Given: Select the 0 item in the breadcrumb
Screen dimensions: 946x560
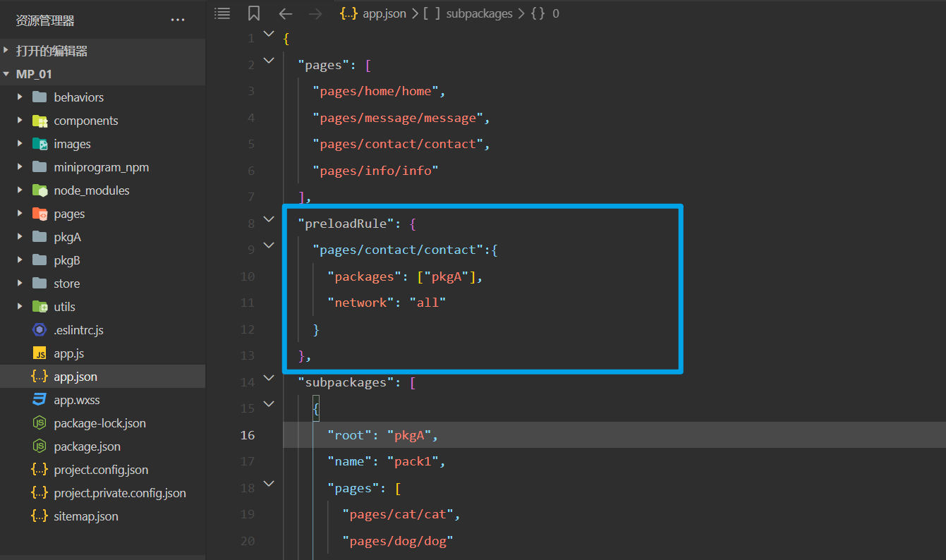Looking at the screenshot, I should point(556,13).
